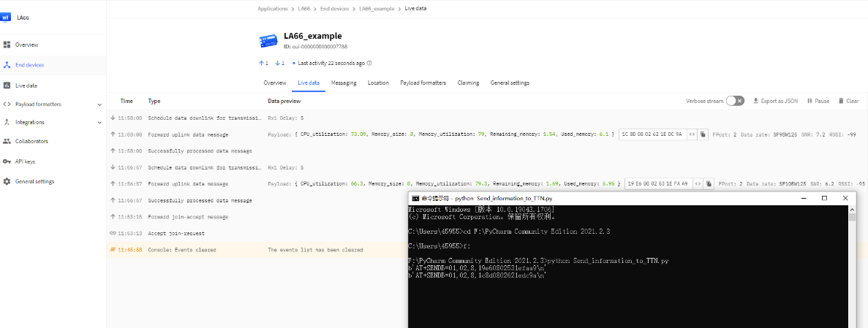
Task: Toggle hex view for payload 1C 8D 08 02 62
Action: tap(692, 134)
